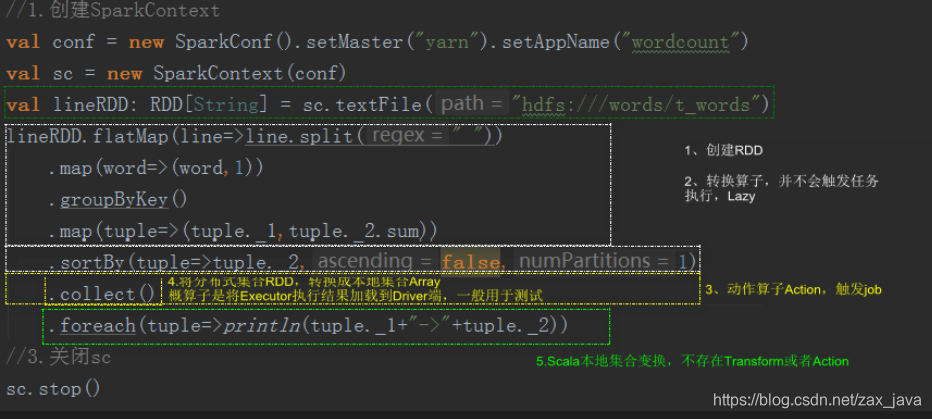Click the SparkContext(conf) constructor call

pyautogui.click(x=250, y=74)
